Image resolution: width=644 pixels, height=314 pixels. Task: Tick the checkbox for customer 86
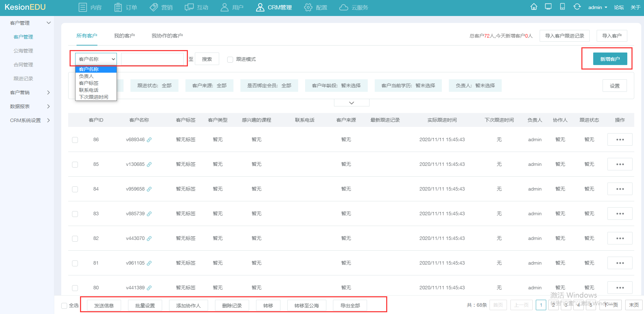click(75, 140)
